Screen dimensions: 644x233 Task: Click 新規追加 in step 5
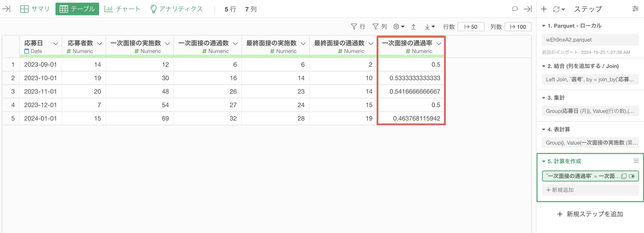click(x=590, y=190)
